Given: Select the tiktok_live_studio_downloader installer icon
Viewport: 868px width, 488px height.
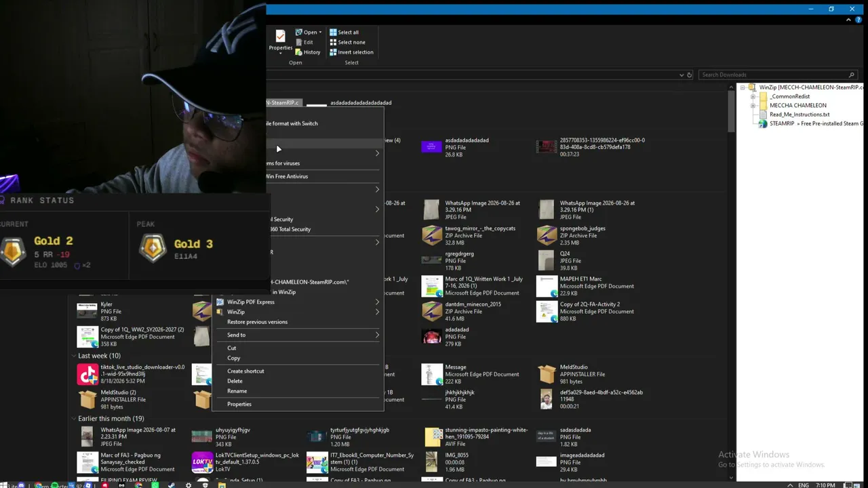Looking at the screenshot, I should point(87,374).
